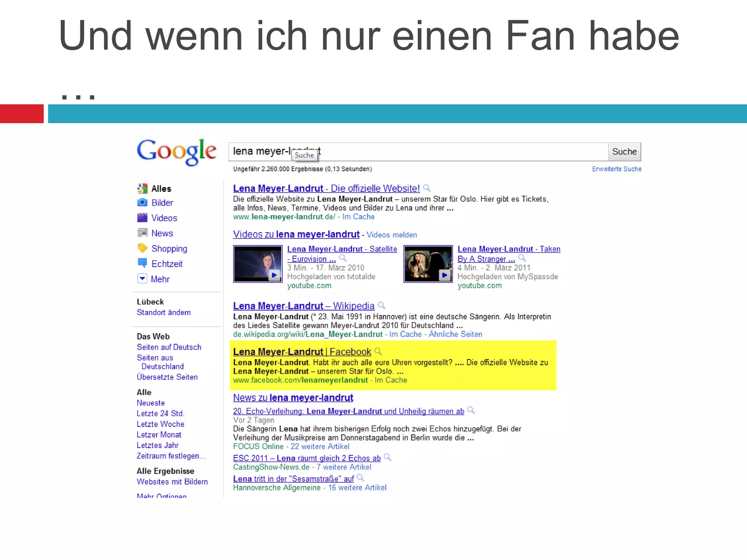This screenshot has width=747, height=560.
Task: Open 20. Echo-Verleihung news article
Action: coord(348,411)
